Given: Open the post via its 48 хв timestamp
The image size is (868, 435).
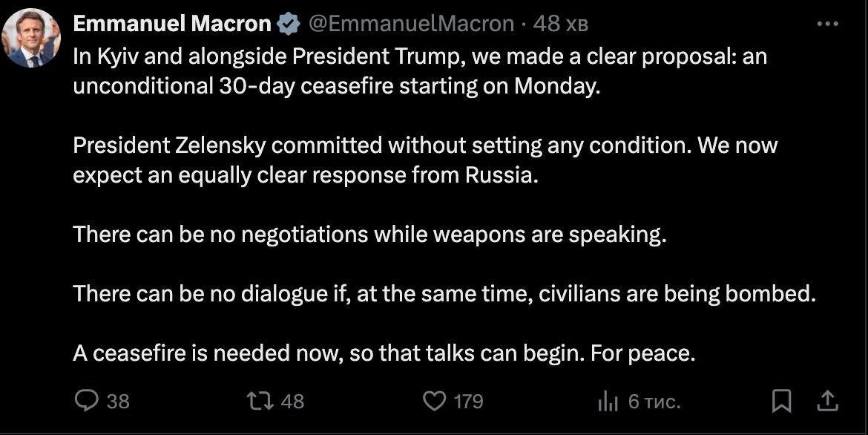Looking at the screenshot, I should (560, 24).
